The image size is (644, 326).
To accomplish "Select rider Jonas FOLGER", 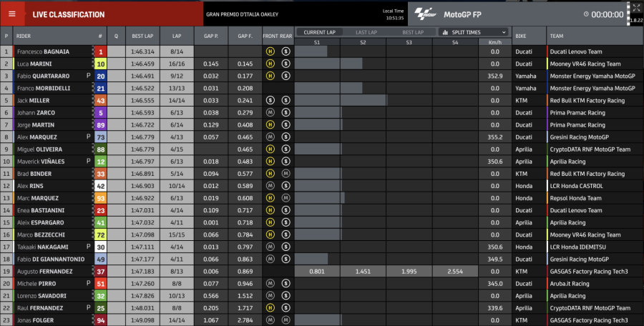I will [x=35, y=320].
